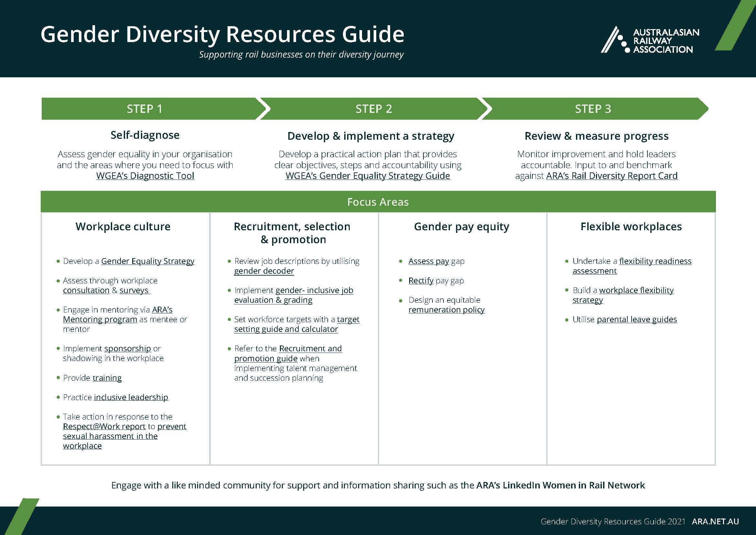Open WGEA's Diagnostic Tool link
This screenshot has width=756, height=535.
tap(145, 176)
